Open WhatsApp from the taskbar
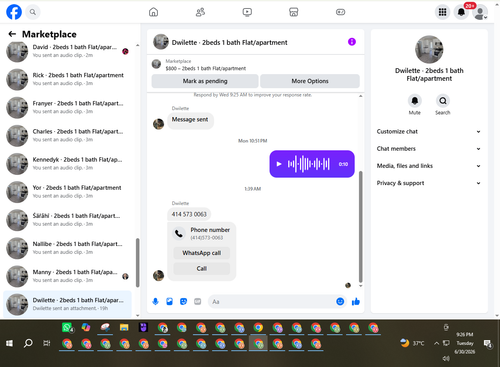This screenshot has width=500, height=367. (67, 328)
